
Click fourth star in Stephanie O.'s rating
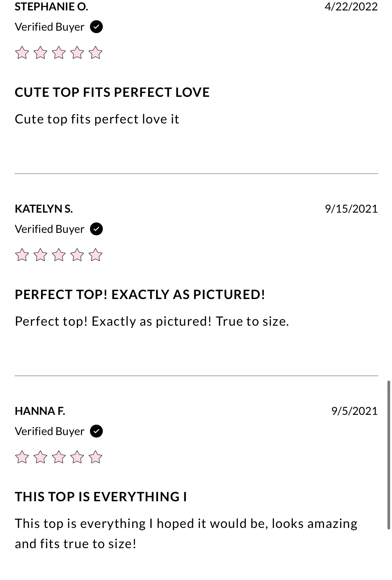click(77, 53)
